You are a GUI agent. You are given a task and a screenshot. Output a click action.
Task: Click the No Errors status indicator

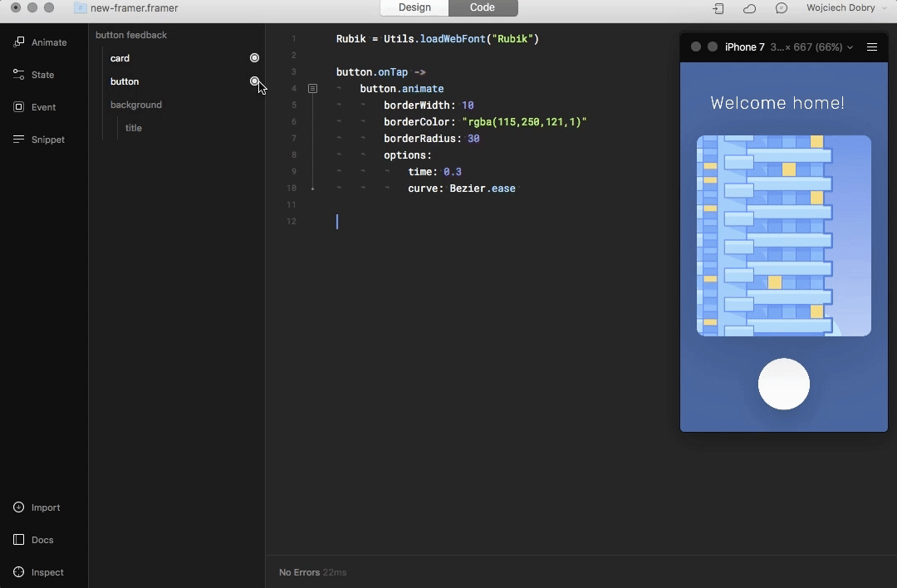point(299,572)
